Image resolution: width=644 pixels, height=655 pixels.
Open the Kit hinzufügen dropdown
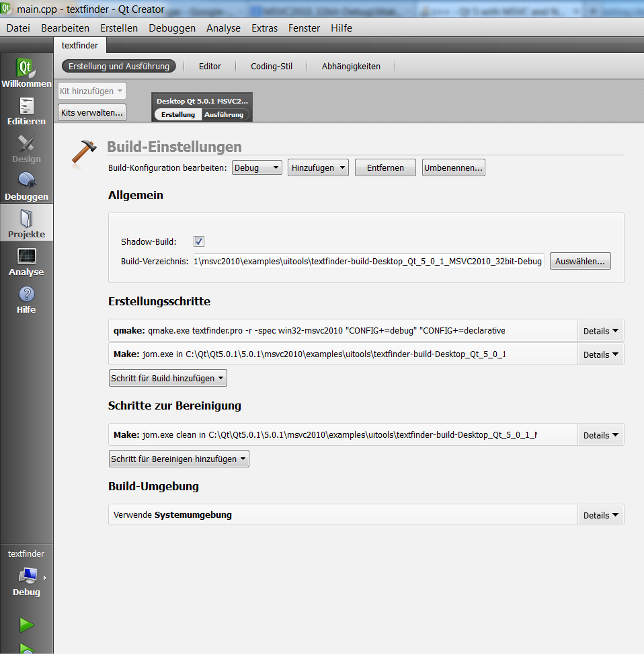(92, 91)
